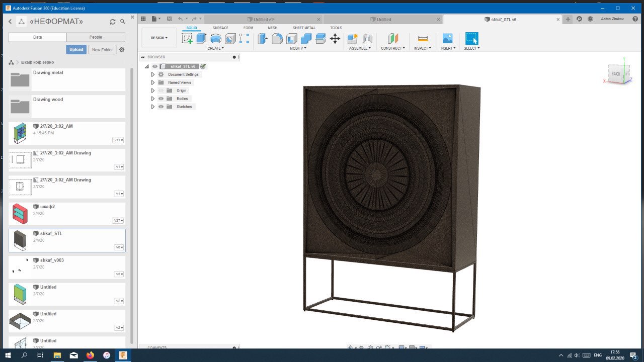Screen dimensions: 644x362
Task: Open the Design workspace dropdown
Action: point(159,38)
